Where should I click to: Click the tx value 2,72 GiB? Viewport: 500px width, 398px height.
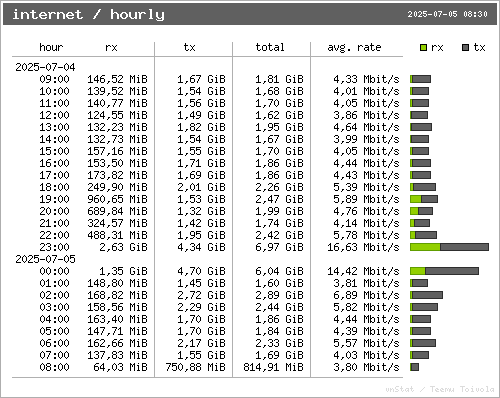click(201, 295)
